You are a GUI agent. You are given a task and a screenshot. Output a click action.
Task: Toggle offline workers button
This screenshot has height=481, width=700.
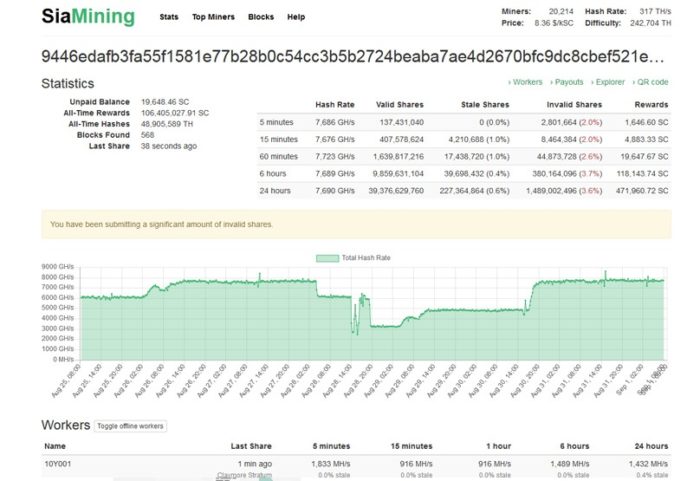(130, 426)
